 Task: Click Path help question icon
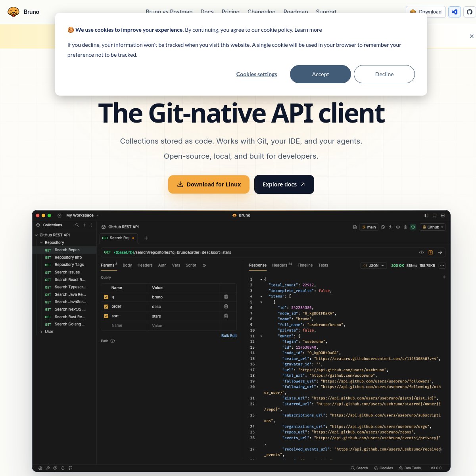coord(113,341)
